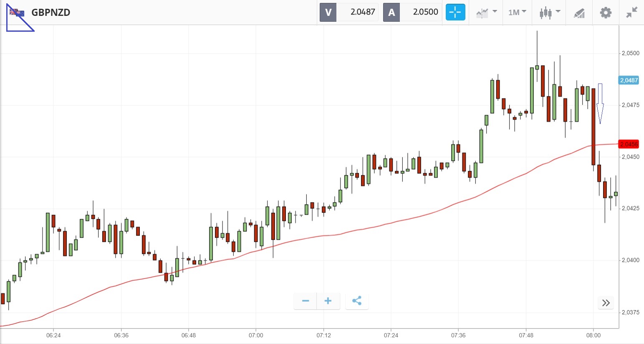The width and height of the screenshot is (644, 344).
Task: Click the buy price 2.0500
Action: click(x=425, y=12)
